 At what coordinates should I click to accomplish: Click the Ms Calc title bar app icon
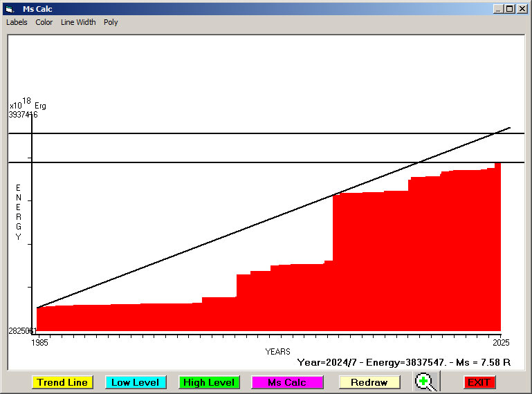tap(9, 9)
